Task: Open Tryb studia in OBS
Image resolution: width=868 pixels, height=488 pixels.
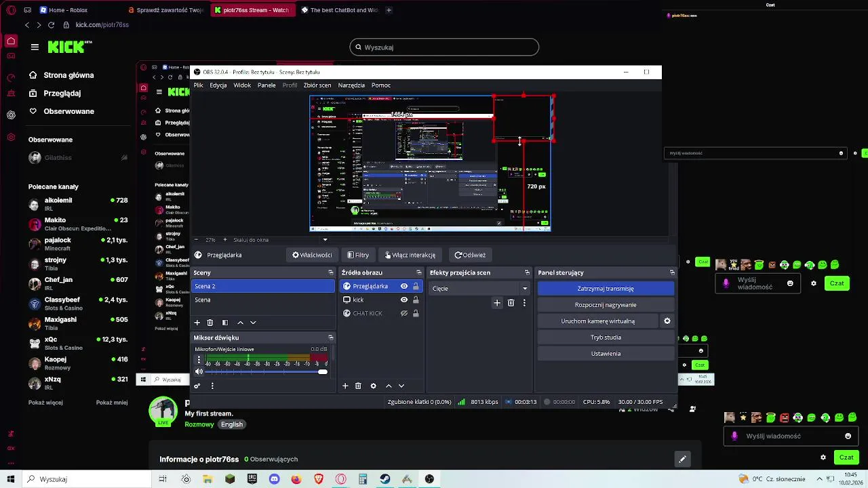Action: click(x=606, y=338)
